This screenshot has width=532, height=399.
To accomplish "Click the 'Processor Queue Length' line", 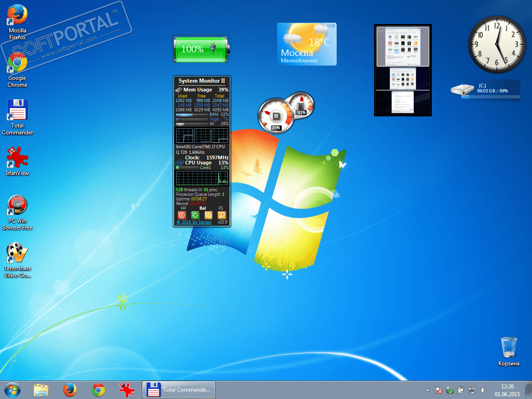I will coord(200,194).
